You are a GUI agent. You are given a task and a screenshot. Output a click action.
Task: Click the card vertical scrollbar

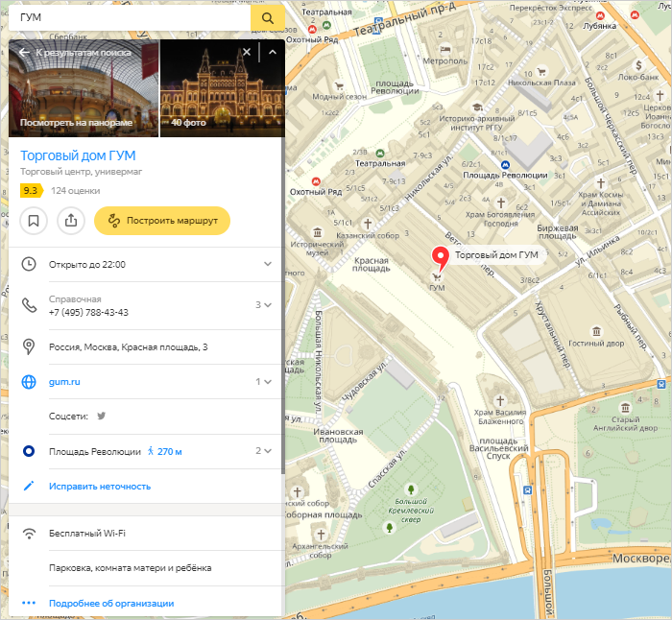(x=283, y=305)
